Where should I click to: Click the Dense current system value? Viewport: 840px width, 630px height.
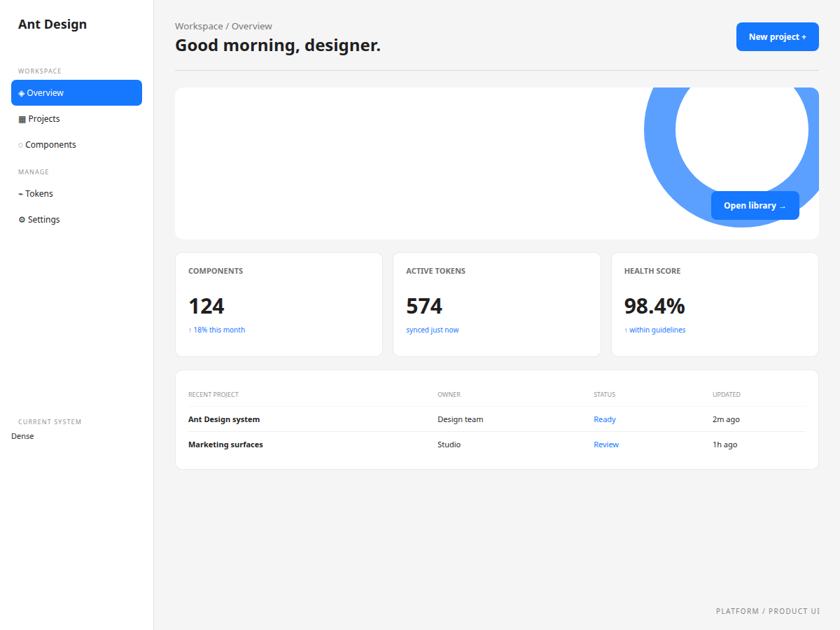pos(22,436)
